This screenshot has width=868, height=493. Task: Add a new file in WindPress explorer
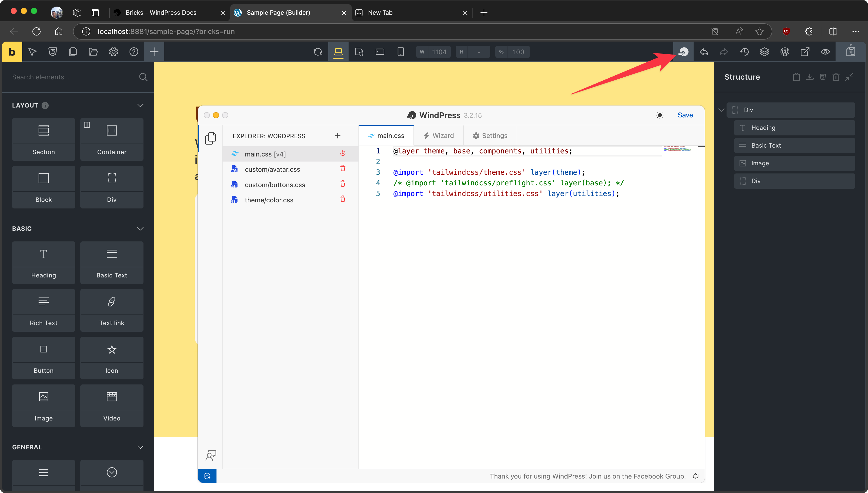click(x=337, y=136)
